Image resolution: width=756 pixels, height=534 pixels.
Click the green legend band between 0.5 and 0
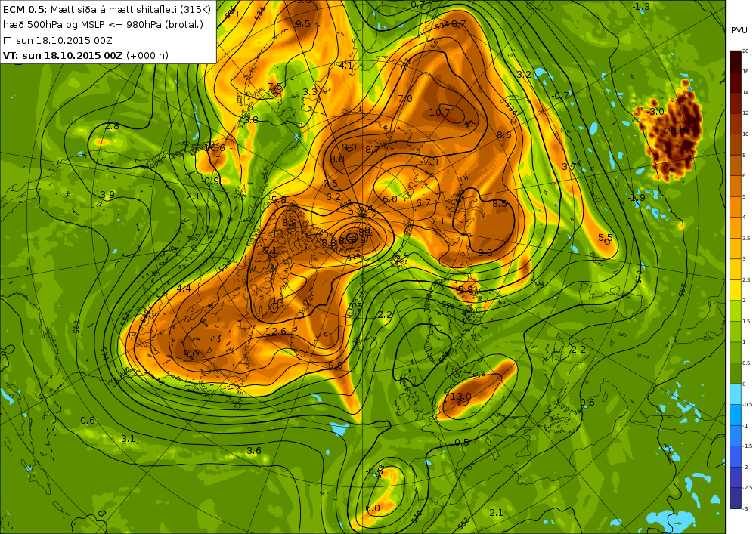[736, 374]
